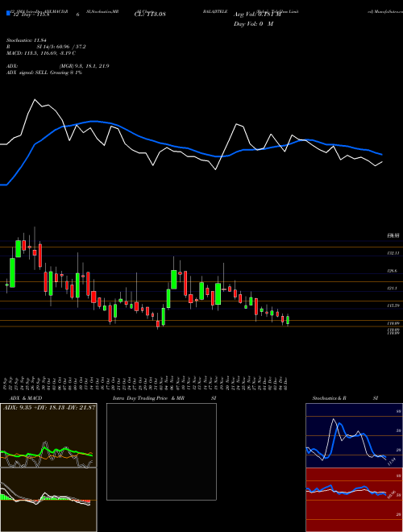
Task: Click the empty Intra Day Trading panel
Action: tap(161, 451)
